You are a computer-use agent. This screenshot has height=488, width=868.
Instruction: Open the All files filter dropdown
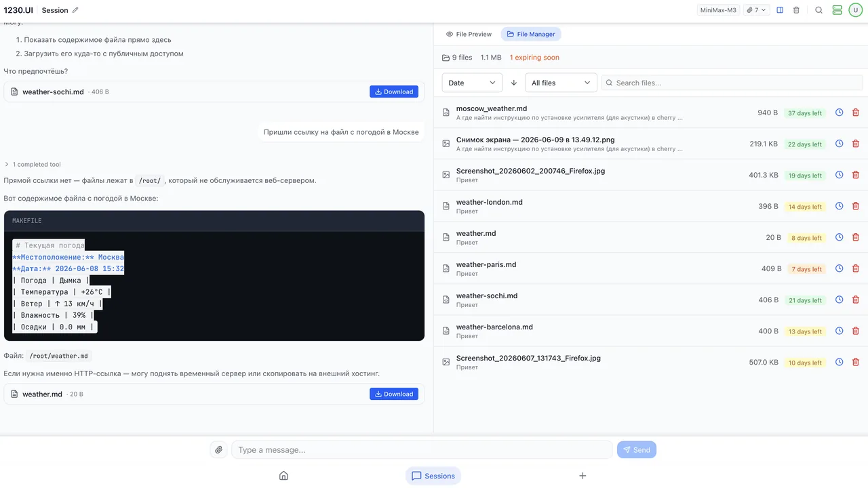[x=561, y=83]
